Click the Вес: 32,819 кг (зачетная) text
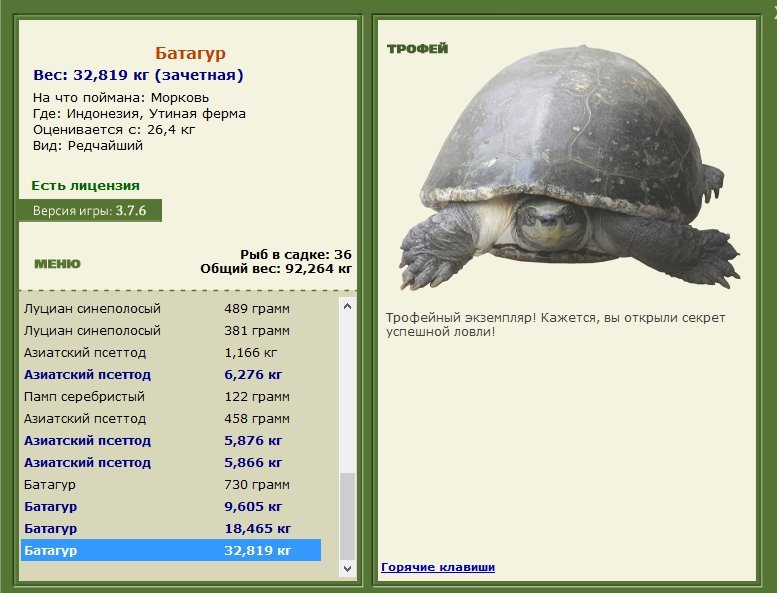Viewport: 777px width, 593px height. [x=138, y=75]
